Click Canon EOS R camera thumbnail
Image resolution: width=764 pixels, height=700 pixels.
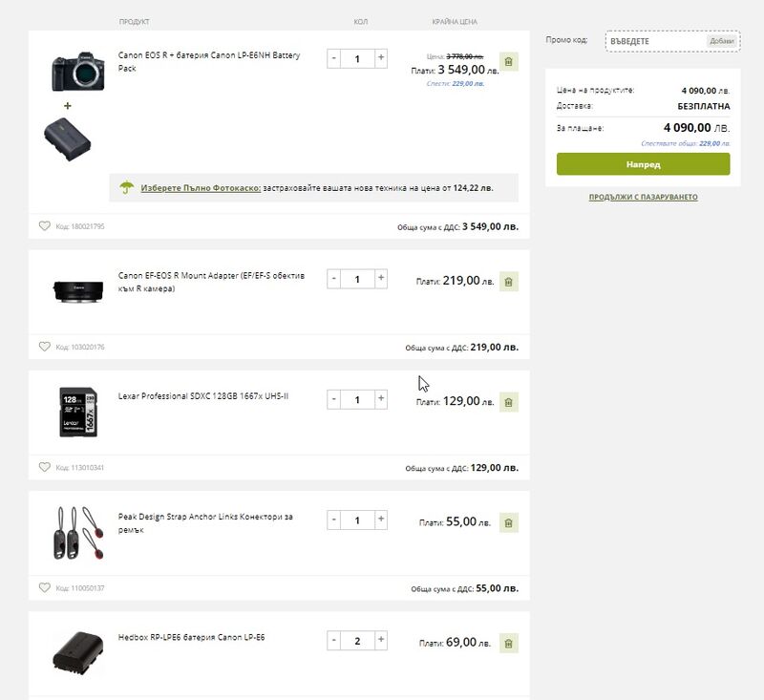[x=73, y=69]
